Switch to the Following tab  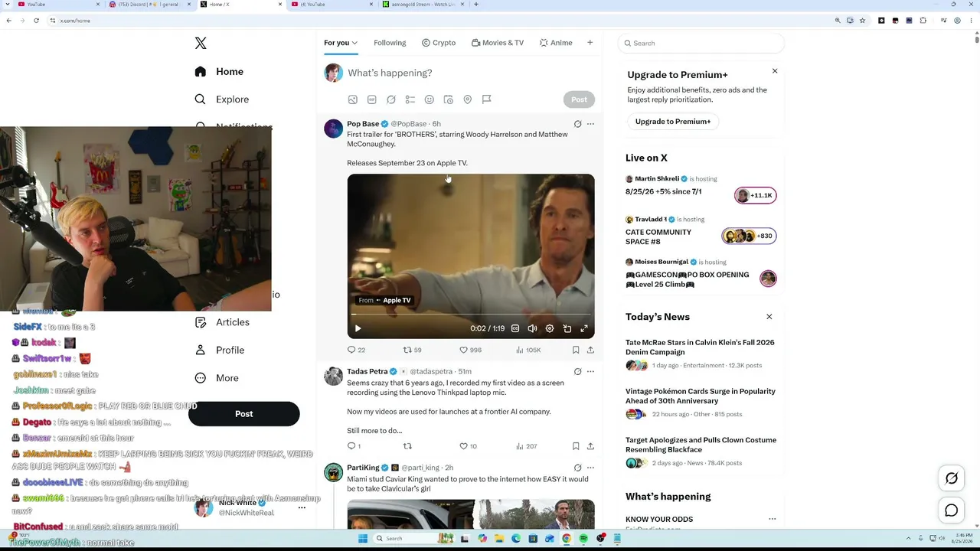click(390, 43)
